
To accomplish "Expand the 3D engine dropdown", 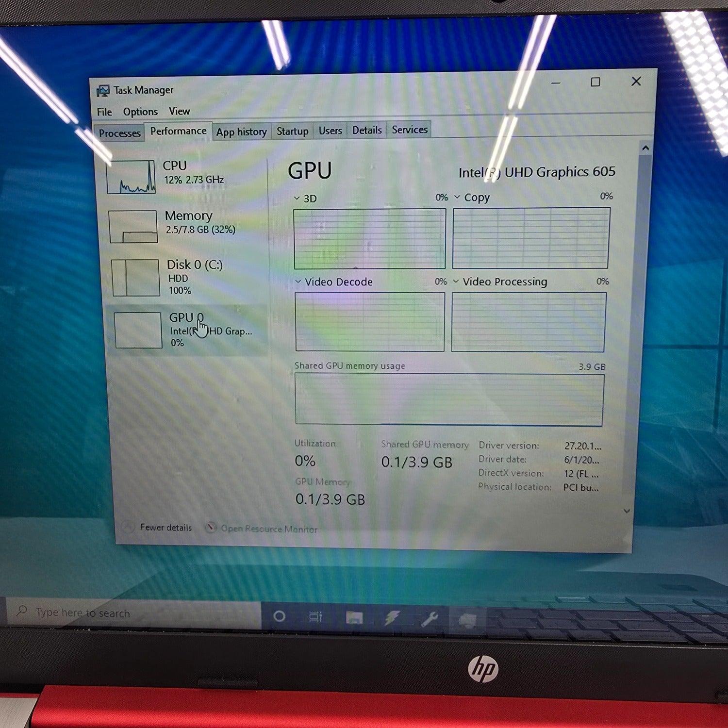I will click(x=297, y=199).
